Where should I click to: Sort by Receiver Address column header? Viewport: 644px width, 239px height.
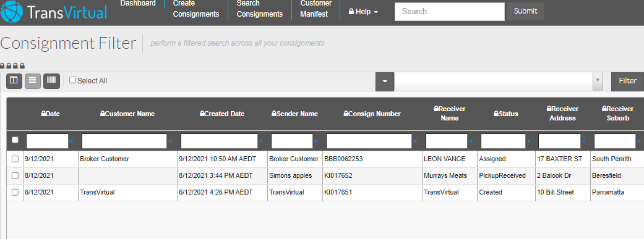[x=562, y=114]
